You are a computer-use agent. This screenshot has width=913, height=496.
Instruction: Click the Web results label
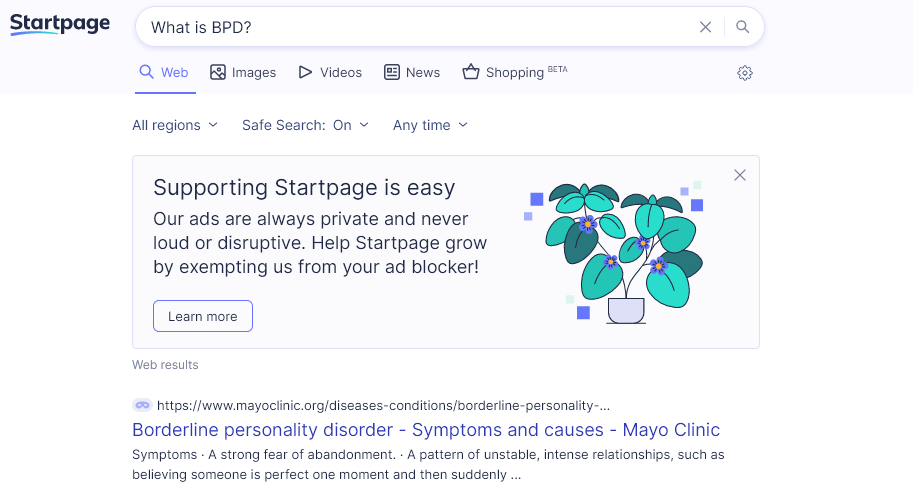pyautogui.click(x=165, y=364)
